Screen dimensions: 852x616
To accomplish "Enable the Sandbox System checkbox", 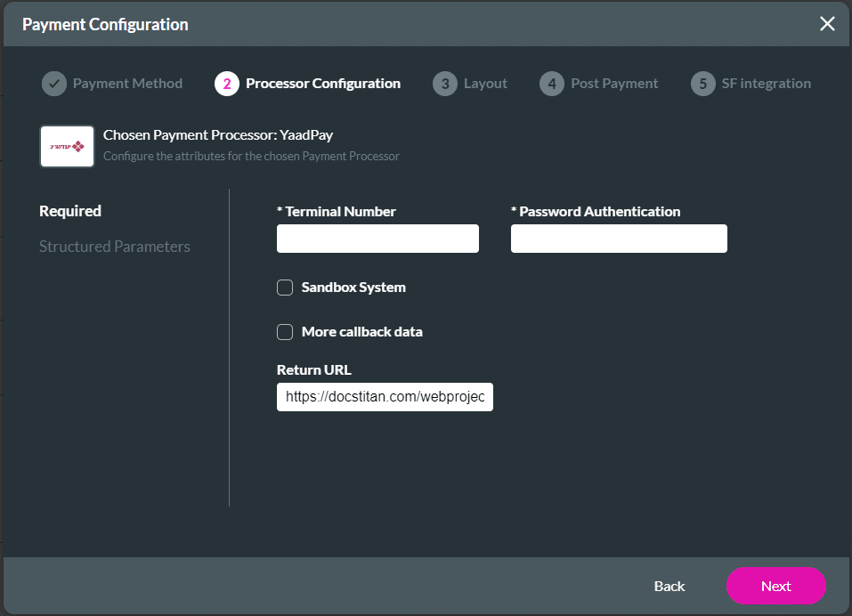I will pos(285,288).
